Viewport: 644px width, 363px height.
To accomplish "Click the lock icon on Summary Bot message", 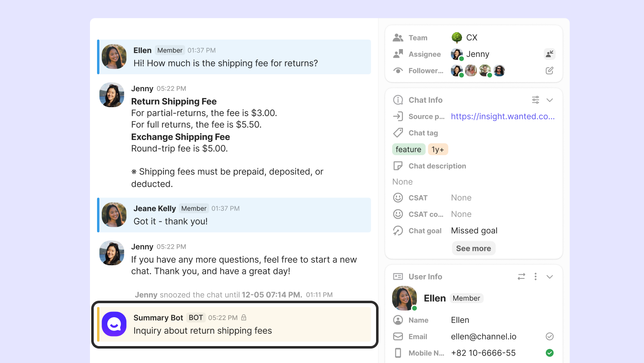I will pyautogui.click(x=244, y=318).
